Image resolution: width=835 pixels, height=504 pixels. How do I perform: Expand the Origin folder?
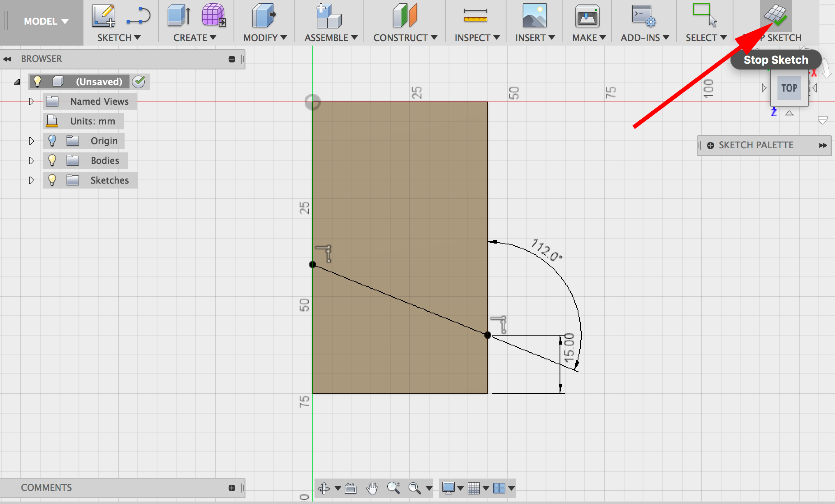31,141
